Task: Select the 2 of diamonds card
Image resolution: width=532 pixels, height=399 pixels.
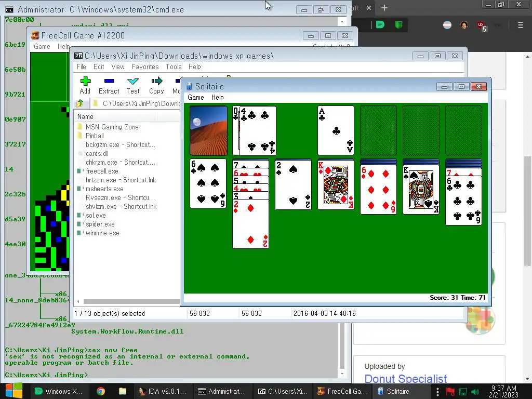Action: pyautogui.click(x=251, y=224)
